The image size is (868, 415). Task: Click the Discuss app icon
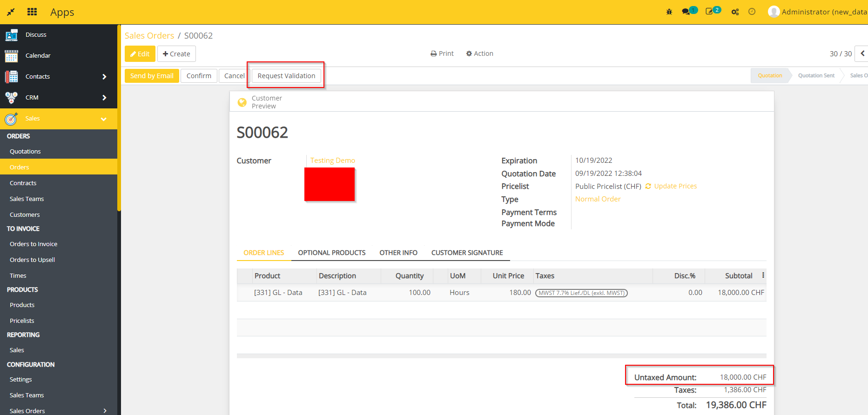[x=12, y=35]
